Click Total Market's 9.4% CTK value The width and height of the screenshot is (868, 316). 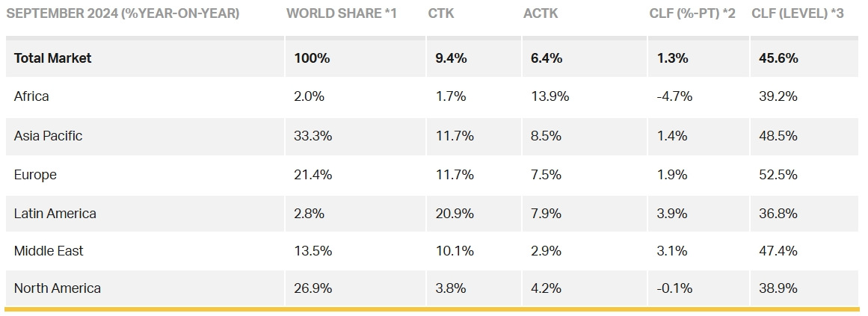(451, 58)
